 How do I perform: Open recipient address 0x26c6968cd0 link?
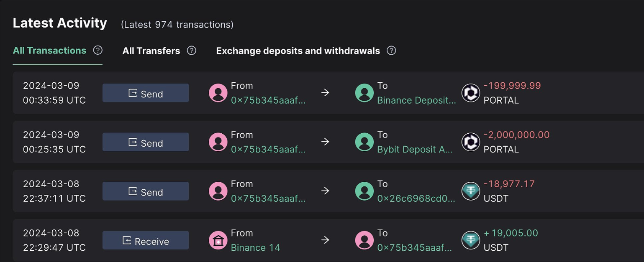tap(416, 198)
